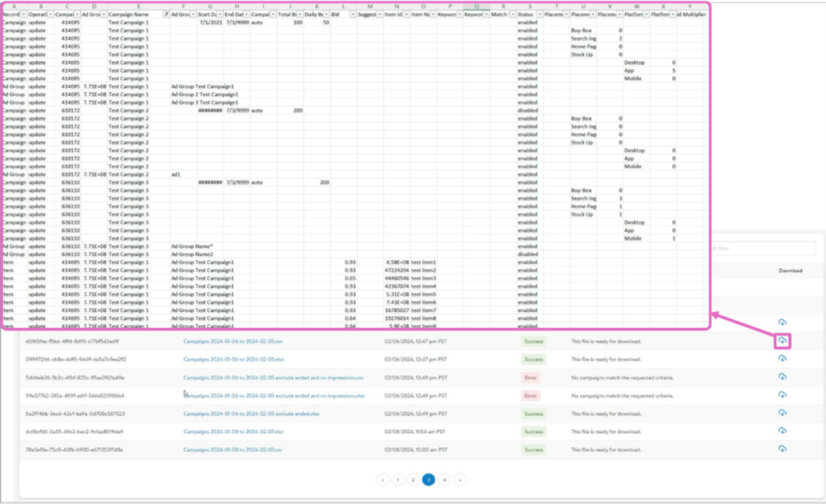
Task: Go to pagination page 4
Action: point(444,479)
